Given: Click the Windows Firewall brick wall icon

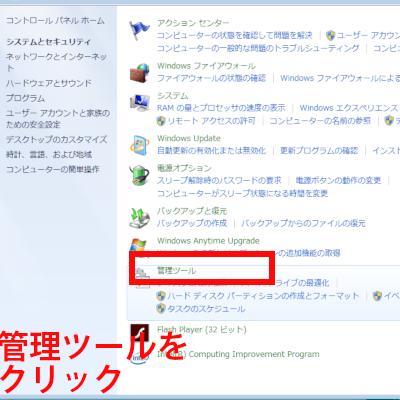Looking at the screenshot, I should [x=139, y=73].
